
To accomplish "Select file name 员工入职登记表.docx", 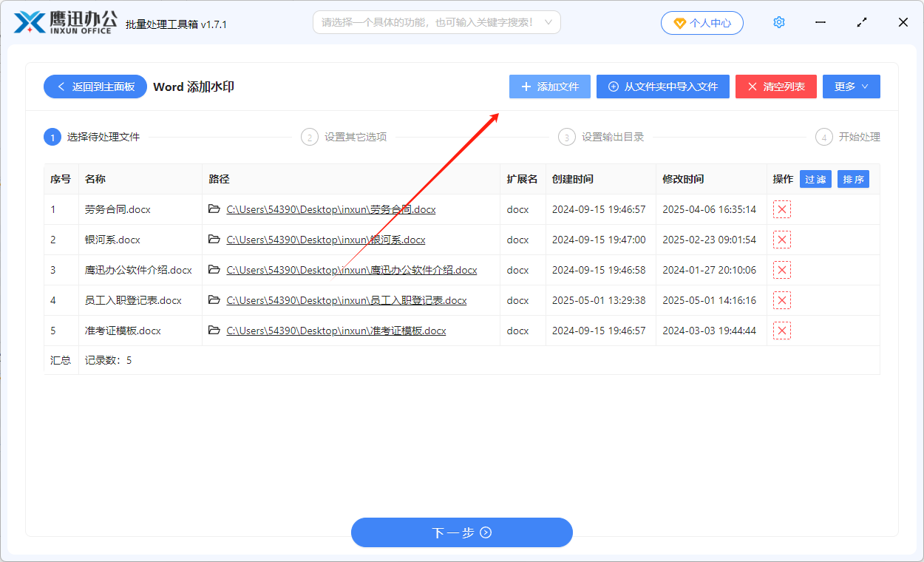I will pyautogui.click(x=133, y=300).
